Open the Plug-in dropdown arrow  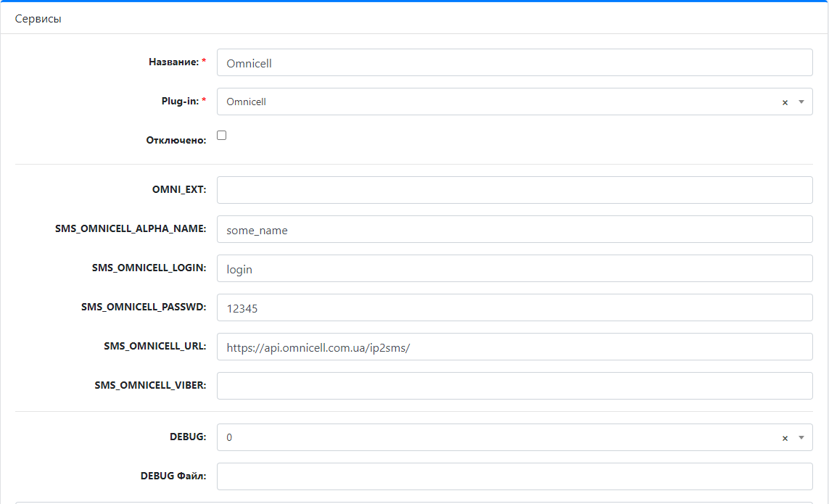(x=801, y=102)
